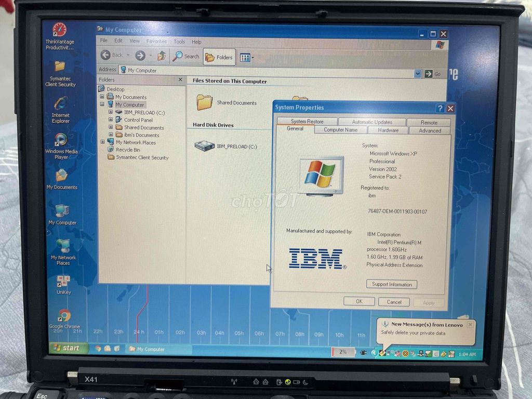Select My Computer desktop icon
532x399 pixels.
pos(62,215)
